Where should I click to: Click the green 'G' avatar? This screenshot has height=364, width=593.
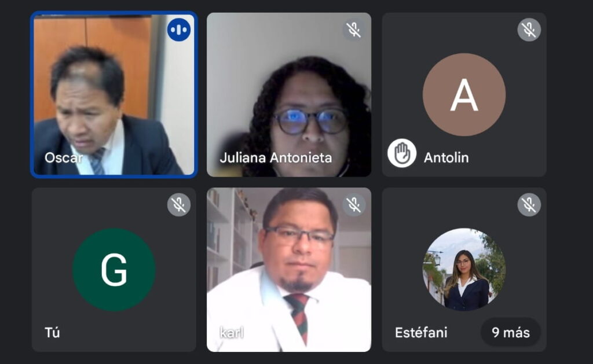114,270
